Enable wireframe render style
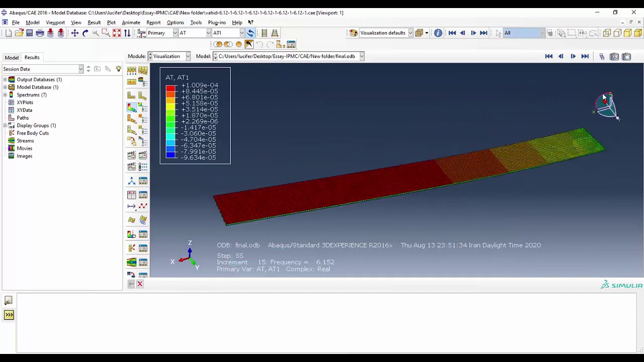 coord(607,33)
